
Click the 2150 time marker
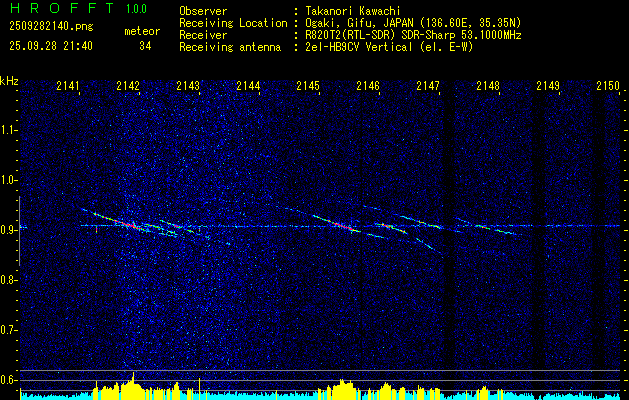[x=608, y=85]
